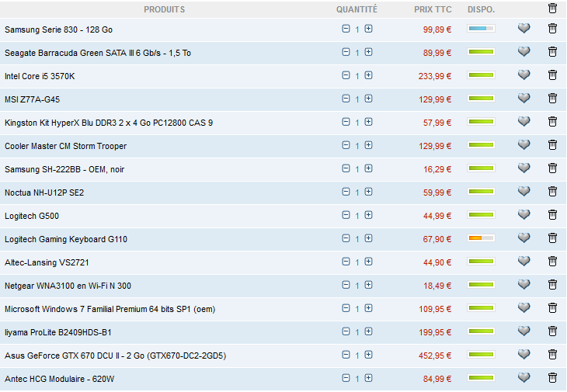Trash the Logitech G500 item
Image resolution: width=567 pixels, height=392 pixels.
[552, 215]
